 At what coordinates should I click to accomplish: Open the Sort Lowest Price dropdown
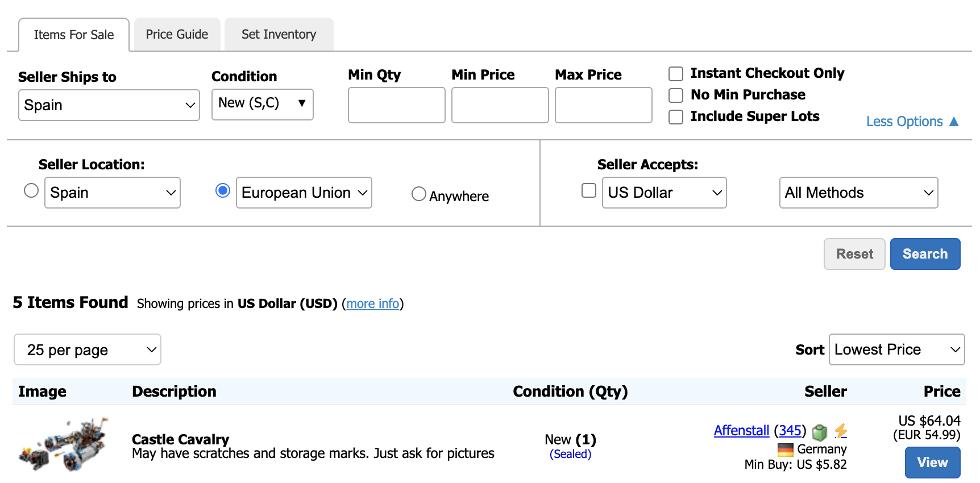coord(897,349)
